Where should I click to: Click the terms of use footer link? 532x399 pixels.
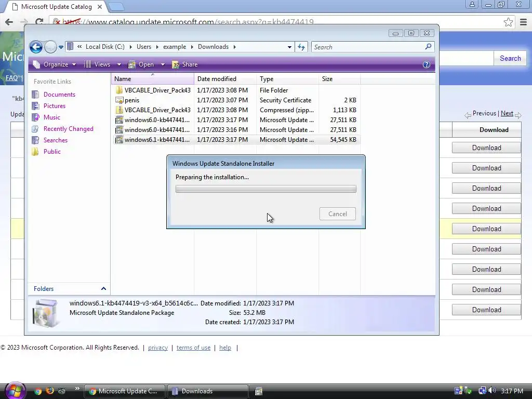click(x=193, y=348)
